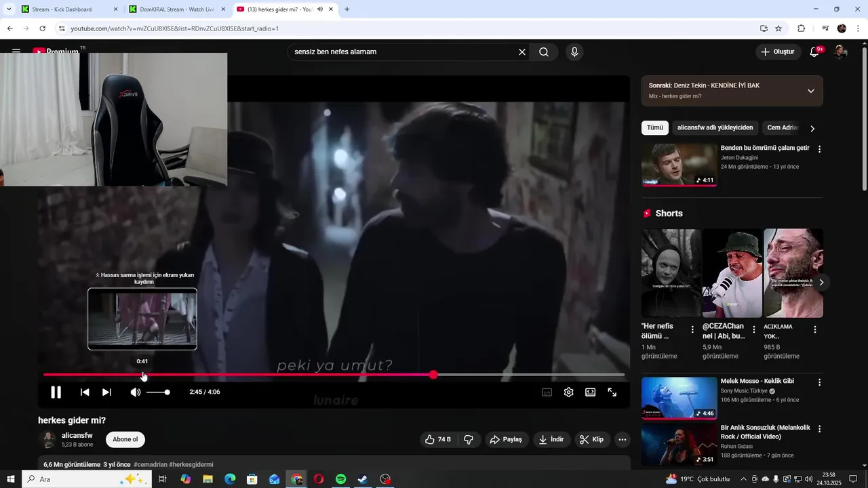Skip to the next video
The image size is (868, 488).
click(106, 392)
